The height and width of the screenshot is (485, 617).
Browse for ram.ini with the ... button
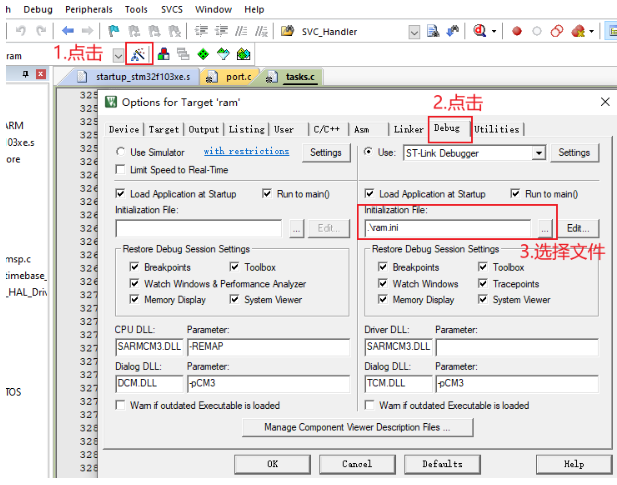(x=545, y=229)
